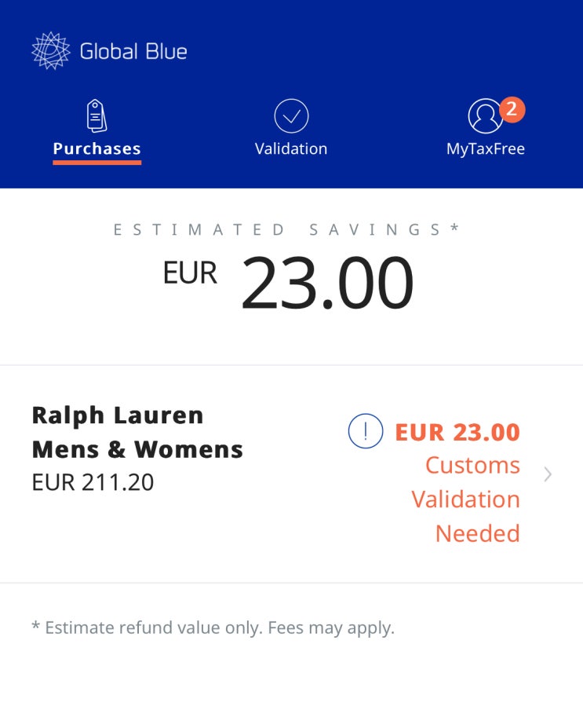Open the Validation tab label
Viewport: 583px width, 728px height.
[x=291, y=148]
